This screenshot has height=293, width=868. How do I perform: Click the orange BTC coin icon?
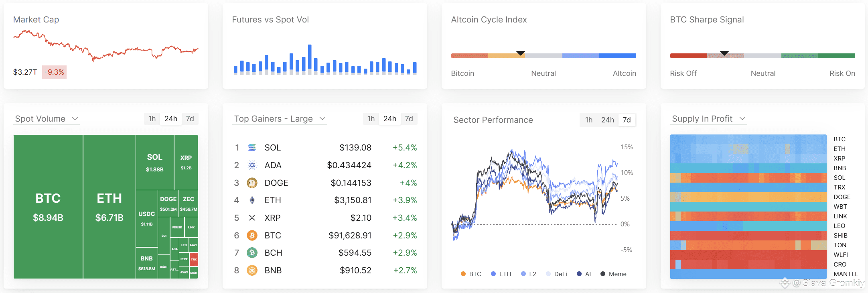(x=252, y=236)
